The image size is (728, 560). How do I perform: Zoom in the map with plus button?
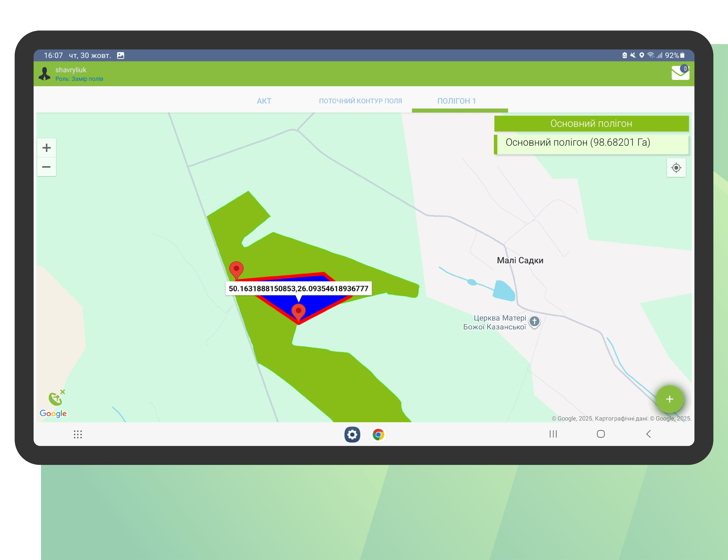(46, 148)
